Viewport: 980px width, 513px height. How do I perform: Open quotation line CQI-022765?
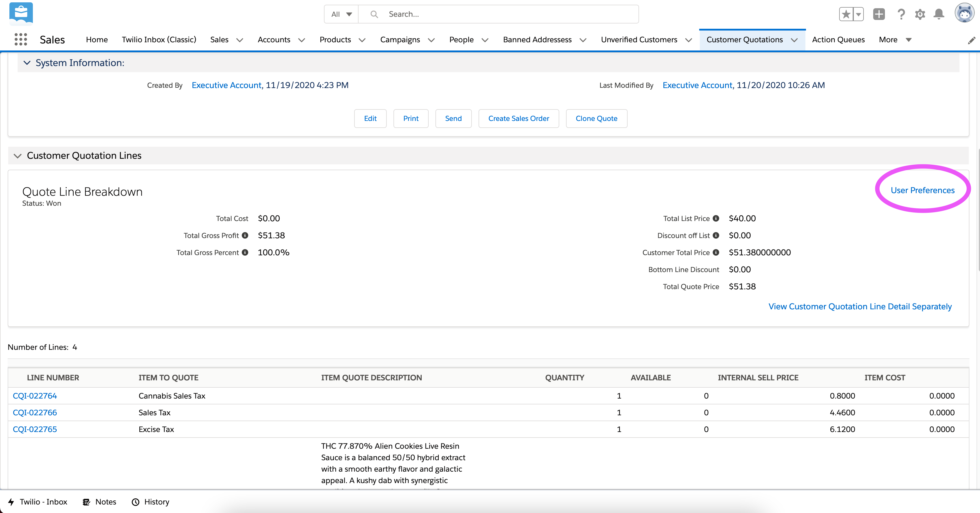[35, 429]
